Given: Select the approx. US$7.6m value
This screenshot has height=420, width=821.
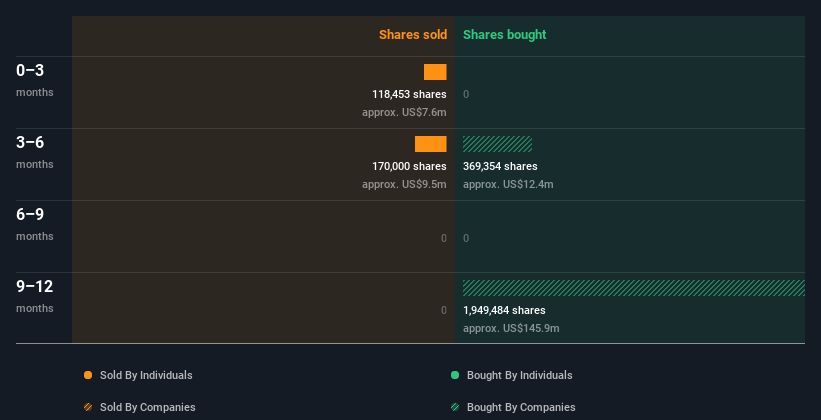Looking at the screenshot, I should pyautogui.click(x=404, y=113).
